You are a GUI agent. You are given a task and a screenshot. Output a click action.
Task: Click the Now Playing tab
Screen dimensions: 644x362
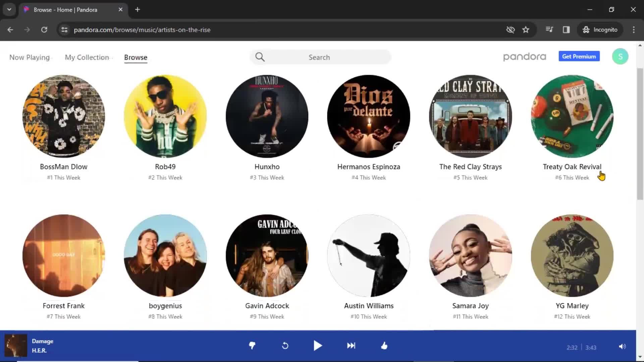(x=29, y=57)
